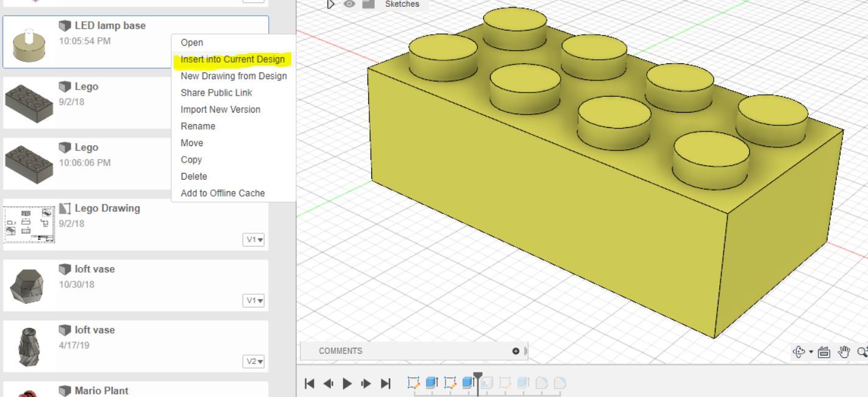Select the first sketch feature in the timeline
The width and height of the screenshot is (868, 397).
[414, 383]
